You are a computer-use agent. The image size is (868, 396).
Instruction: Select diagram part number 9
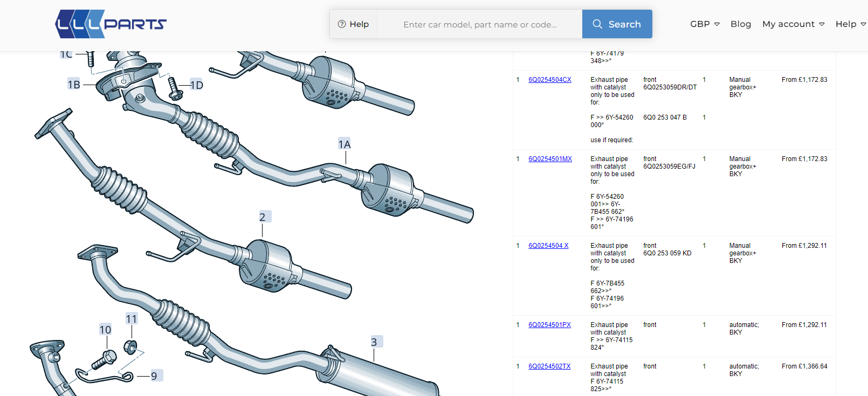[x=154, y=376]
